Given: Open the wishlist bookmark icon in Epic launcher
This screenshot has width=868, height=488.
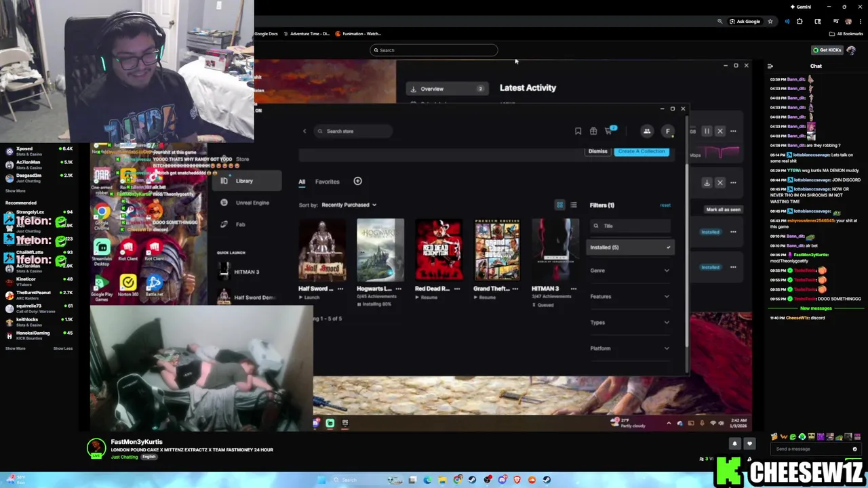Looking at the screenshot, I should tap(578, 131).
